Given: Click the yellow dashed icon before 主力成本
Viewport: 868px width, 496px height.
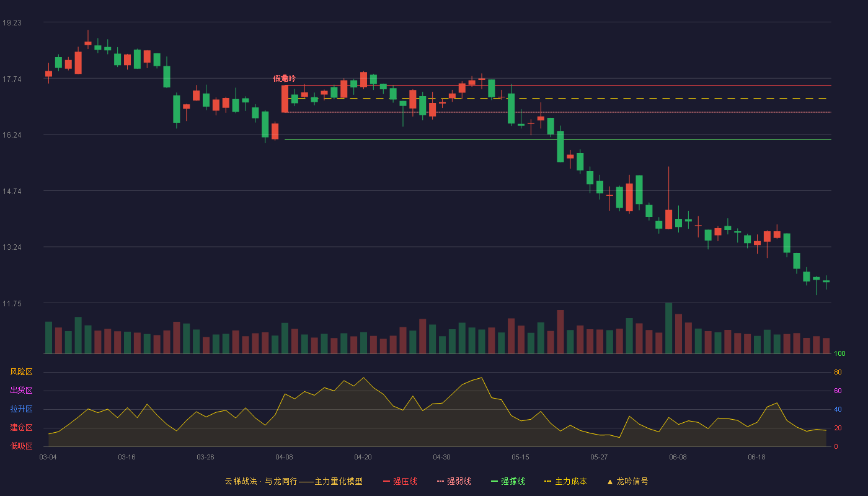Looking at the screenshot, I should tap(547, 481).
